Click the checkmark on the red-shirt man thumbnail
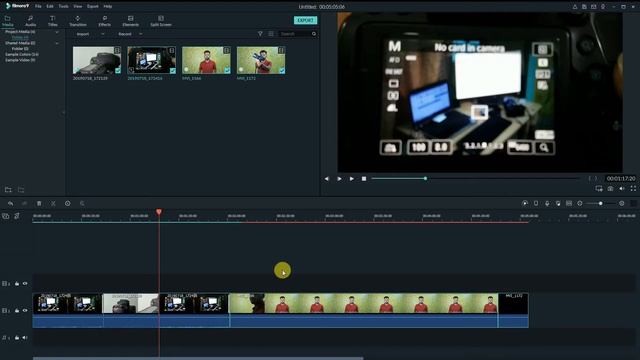 click(x=227, y=71)
